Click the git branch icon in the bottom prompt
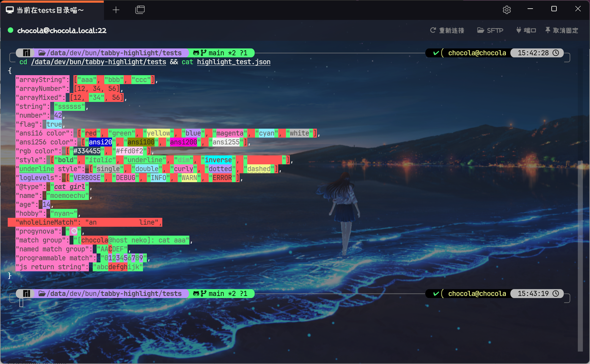Image resolution: width=590 pixels, height=364 pixels. [x=204, y=294]
